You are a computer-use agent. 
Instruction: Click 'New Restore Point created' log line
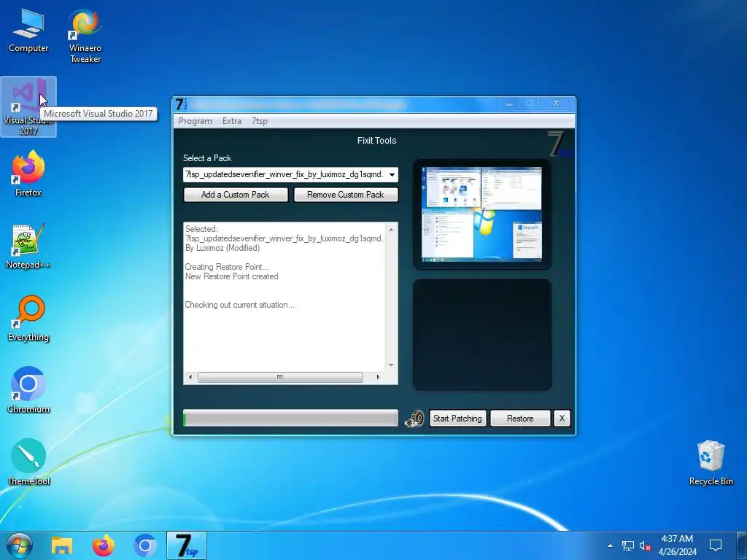[231, 276]
